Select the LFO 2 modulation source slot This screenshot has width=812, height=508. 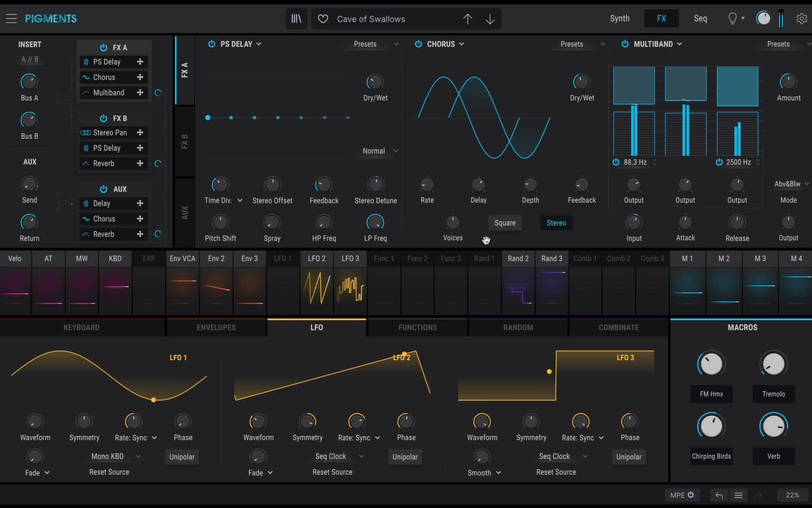click(x=317, y=283)
